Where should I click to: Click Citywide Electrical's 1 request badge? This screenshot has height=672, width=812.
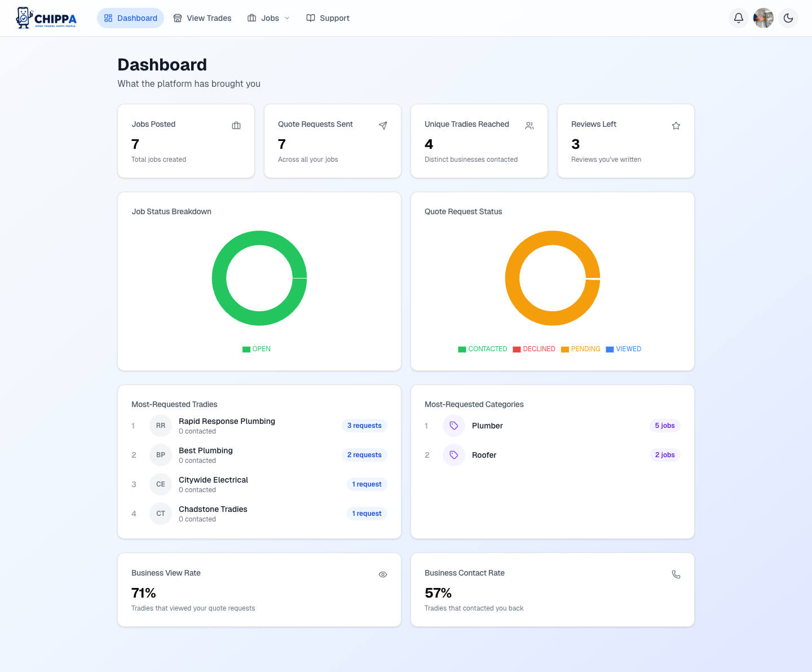[x=367, y=484]
